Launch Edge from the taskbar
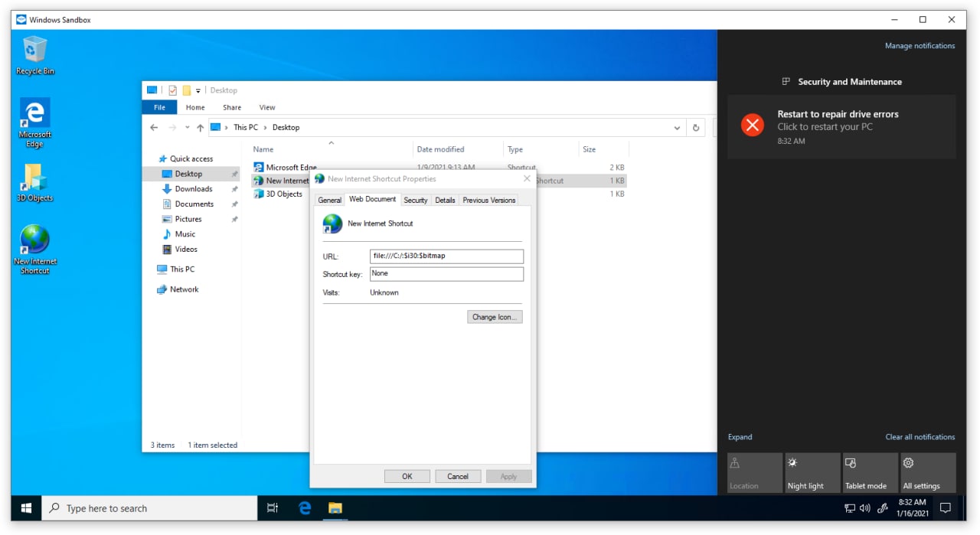This screenshot has width=980, height=535. [305, 508]
